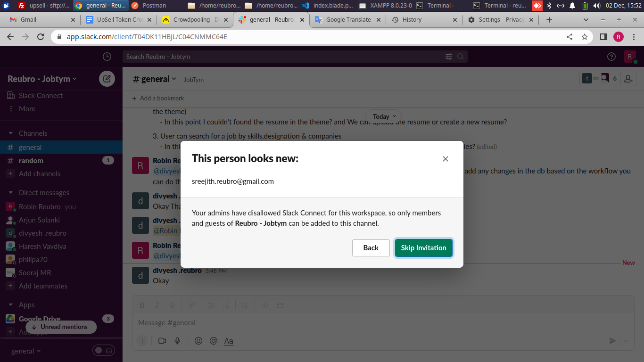The image size is (644, 362).
Task: Click the mention someone @ icon
Action: 213,341
